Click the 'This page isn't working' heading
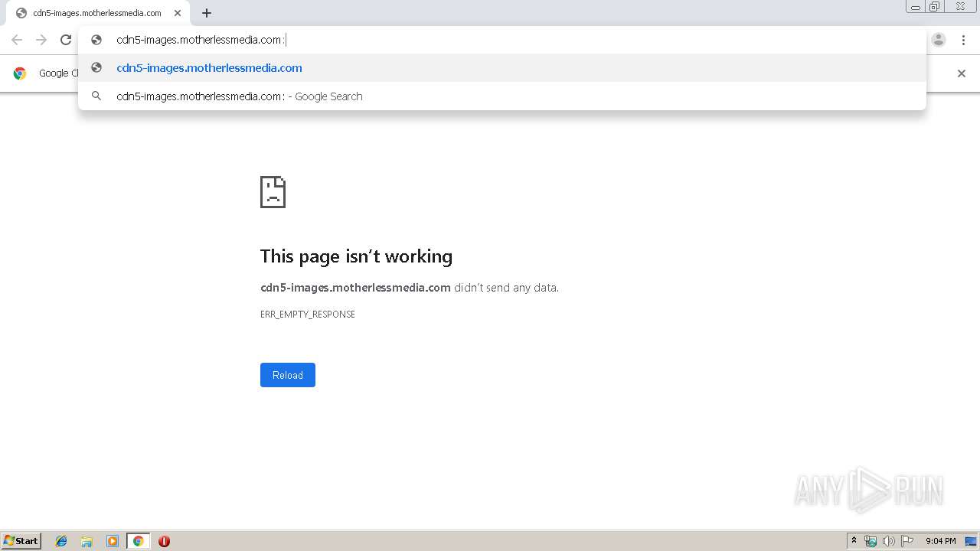The image size is (980, 551). click(356, 256)
